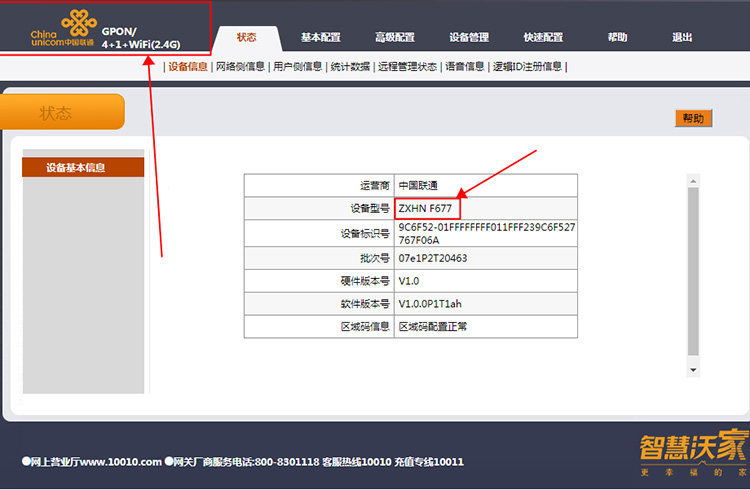This screenshot has height=490, width=750.
Task: Click the 区域码信息 label cell
Action: [319, 327]
